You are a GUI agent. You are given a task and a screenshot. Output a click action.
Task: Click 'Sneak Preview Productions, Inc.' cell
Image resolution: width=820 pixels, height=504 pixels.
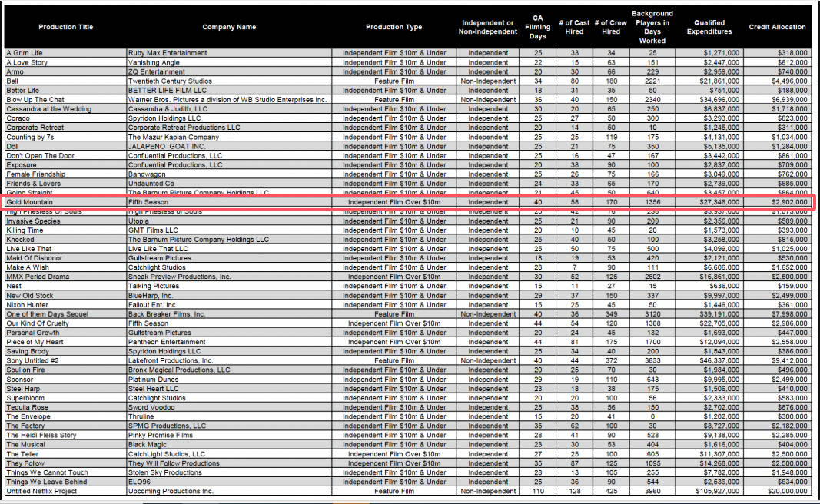point(229,277)
